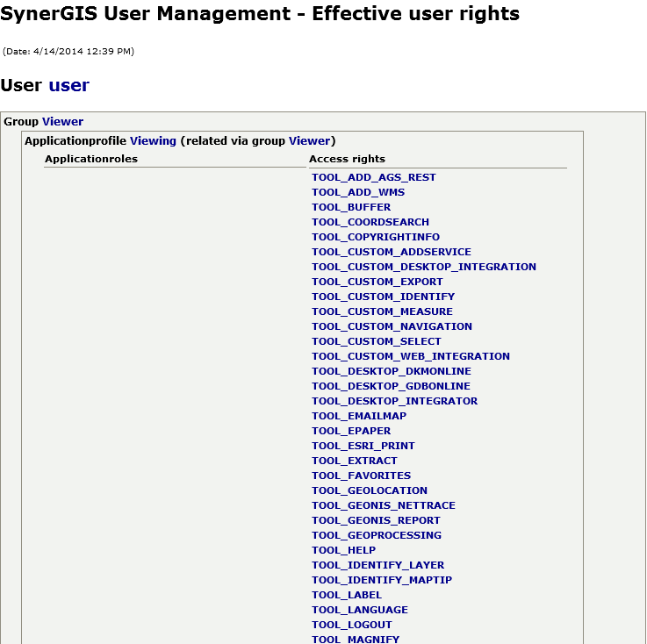
Task: Select the TOOL_GEOLOCATION link
Action: (370, 490)
